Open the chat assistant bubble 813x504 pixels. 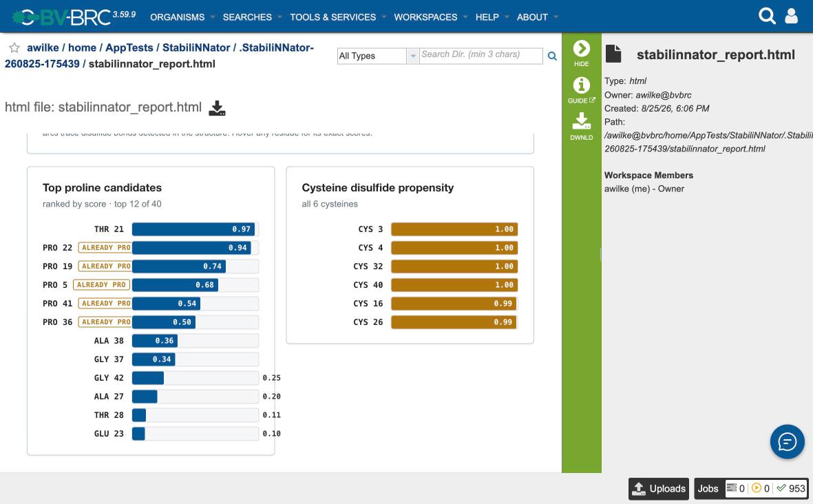[x=787, y=442]
